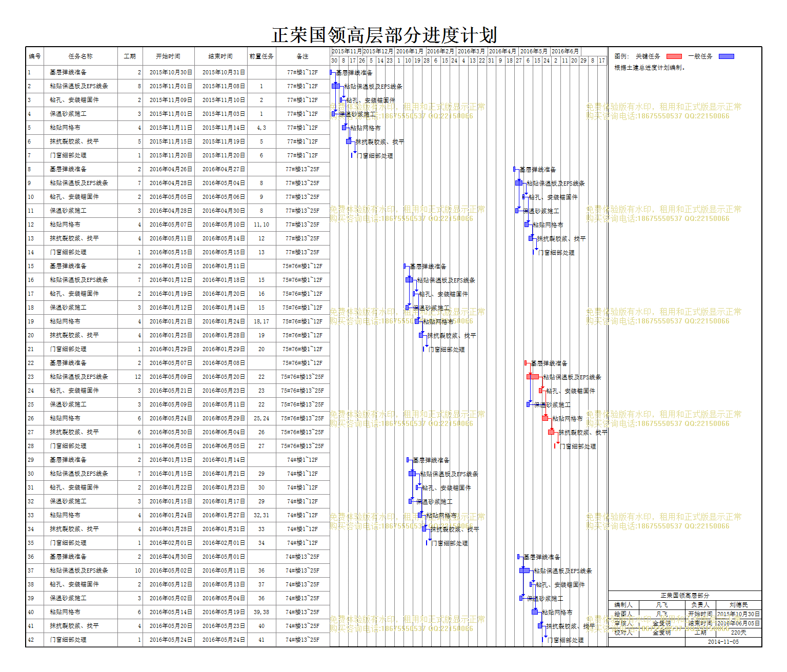Viewport: 787px width, 672px height.
Task: Click the 2015年12月 timeline month header
Action: pyautogui.click(x=378, y=51)
